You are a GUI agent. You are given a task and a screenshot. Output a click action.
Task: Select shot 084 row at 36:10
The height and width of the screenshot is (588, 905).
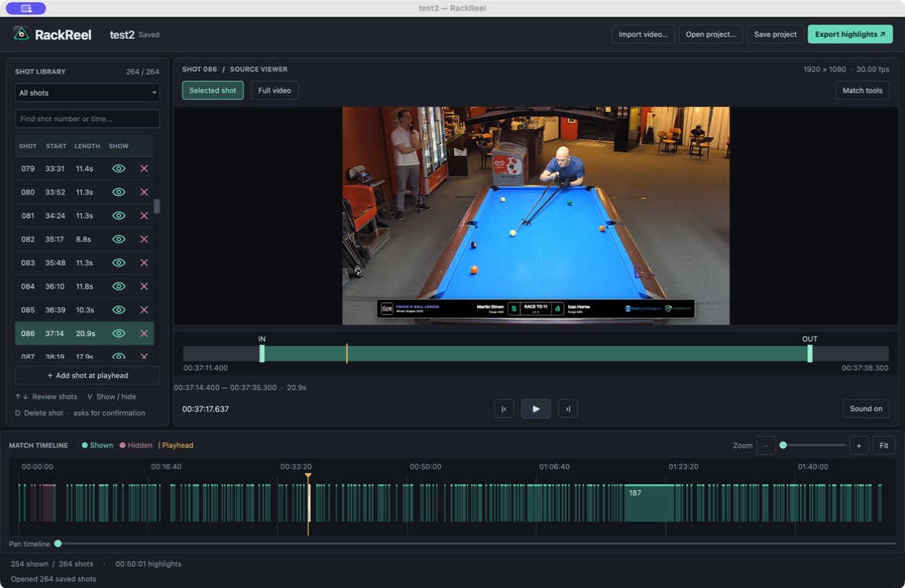84,286
